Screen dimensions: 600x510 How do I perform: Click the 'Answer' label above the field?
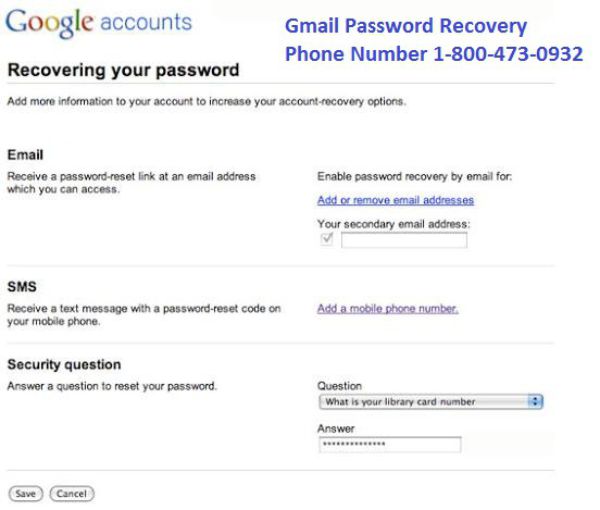point(335,428)
